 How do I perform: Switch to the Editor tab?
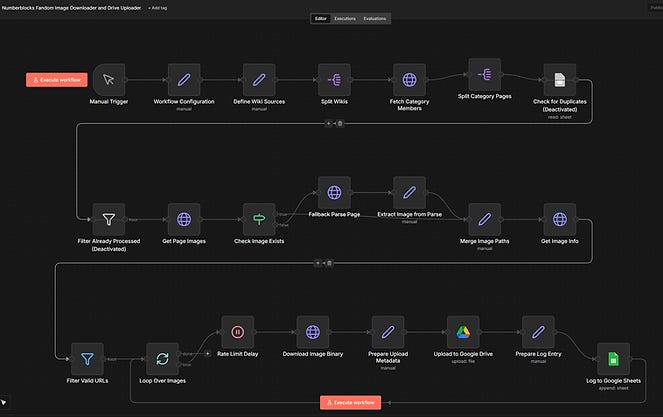click(321, 19)
